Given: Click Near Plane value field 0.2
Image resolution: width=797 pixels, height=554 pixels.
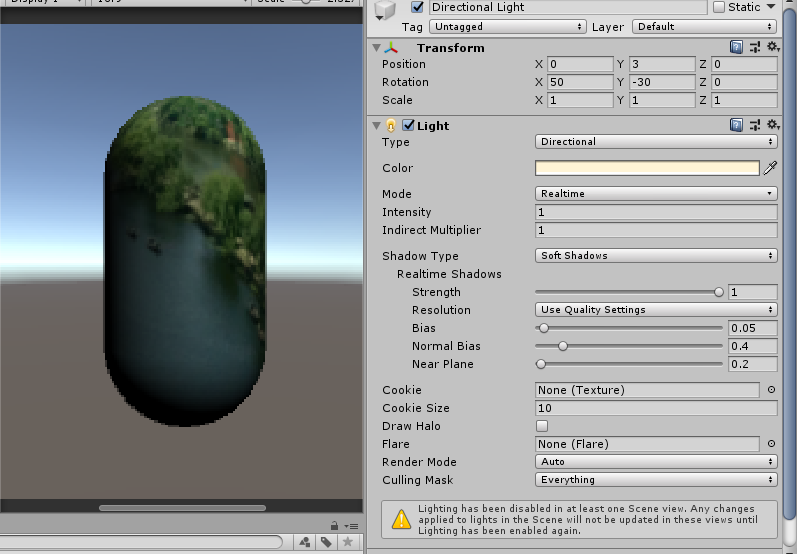Looking at the screenshot, I should coord(752,364).
